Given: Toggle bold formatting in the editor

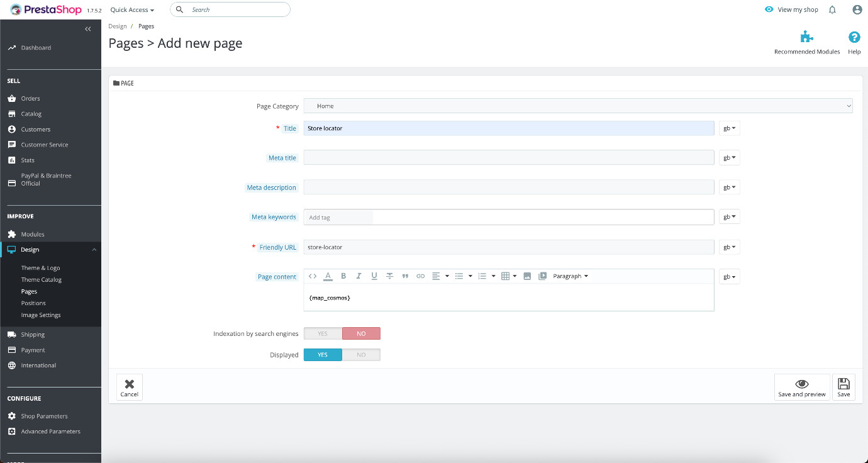Looking at the screenshot, I should point(343,276).
